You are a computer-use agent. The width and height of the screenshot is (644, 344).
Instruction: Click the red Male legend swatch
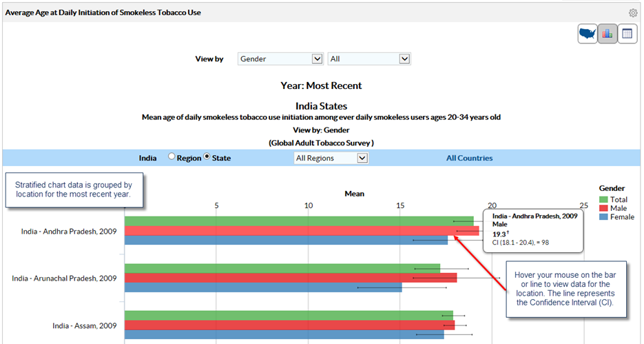click(x=603, y=208)
